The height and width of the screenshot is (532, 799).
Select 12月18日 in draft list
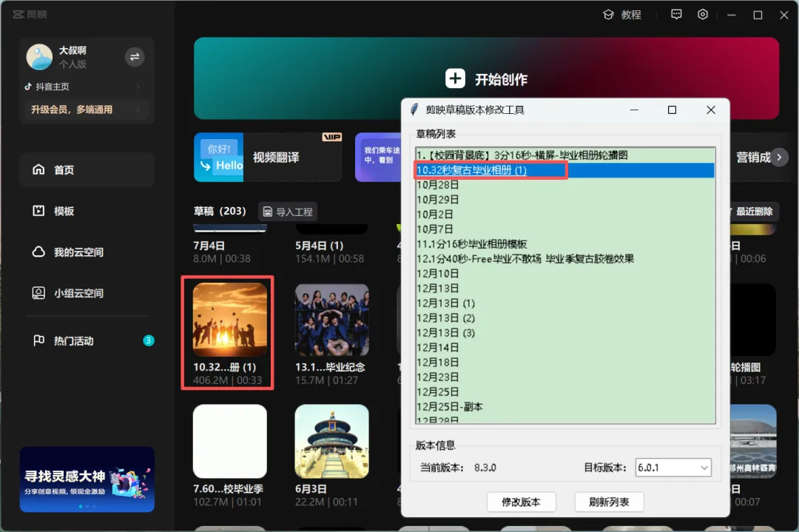click(x=565, y=363)
